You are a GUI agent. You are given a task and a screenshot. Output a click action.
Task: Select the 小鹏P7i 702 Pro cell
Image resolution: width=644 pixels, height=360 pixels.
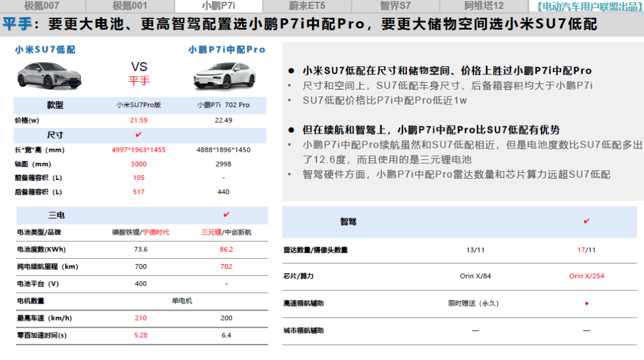pyautogui.click(x=224, y=105)
